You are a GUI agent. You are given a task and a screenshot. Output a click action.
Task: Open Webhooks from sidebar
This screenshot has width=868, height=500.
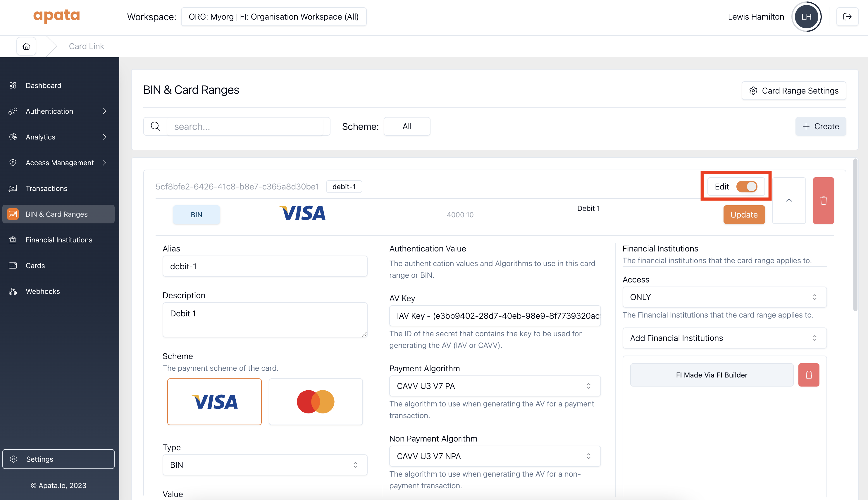pos(43,291)
